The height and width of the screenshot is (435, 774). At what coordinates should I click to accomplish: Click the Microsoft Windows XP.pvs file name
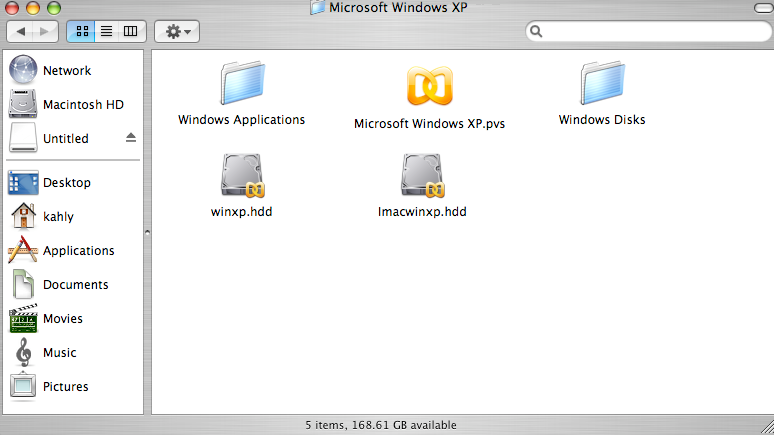point(429,124)
